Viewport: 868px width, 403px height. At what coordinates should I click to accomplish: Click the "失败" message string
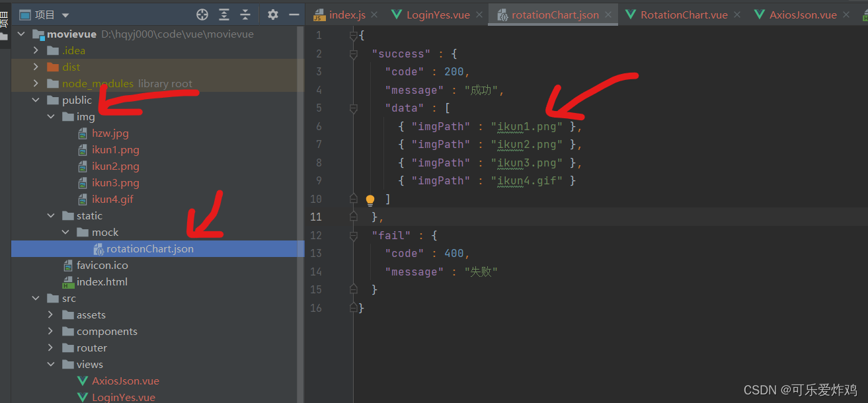(x=481, y=272)
